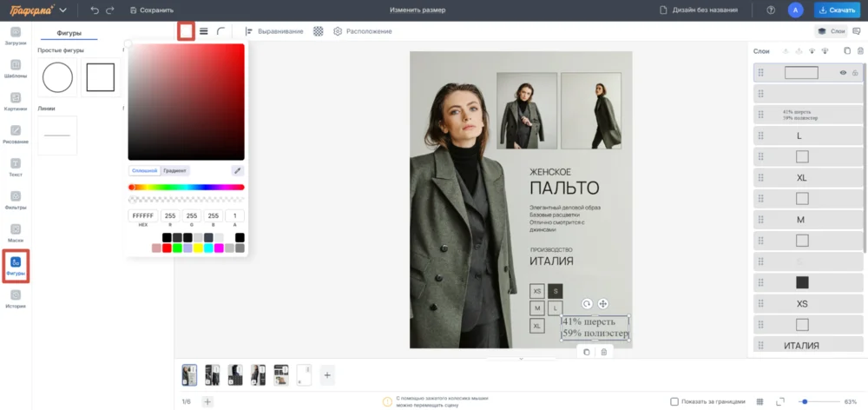868x410 pixels.
Task: Expand the dropdown arrow next to the logo
Action: click(x=63, y=10)
